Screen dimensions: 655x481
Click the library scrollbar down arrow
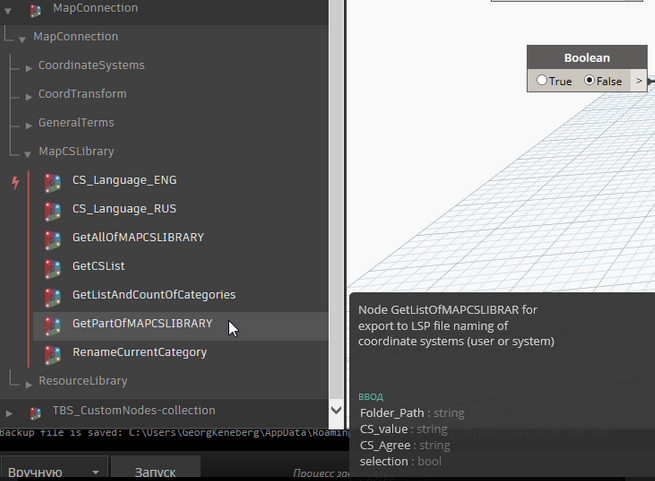(x=336, y=410)
